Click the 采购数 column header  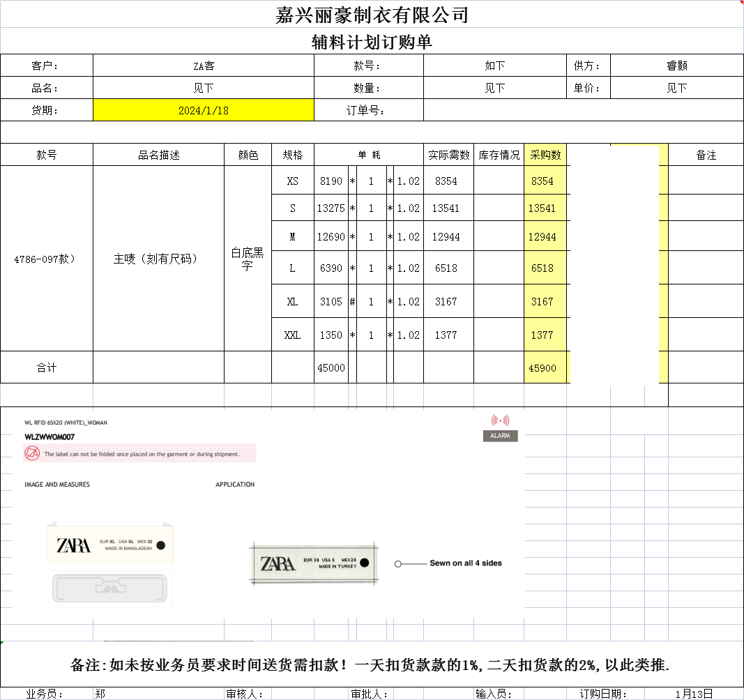click(545, 155)
